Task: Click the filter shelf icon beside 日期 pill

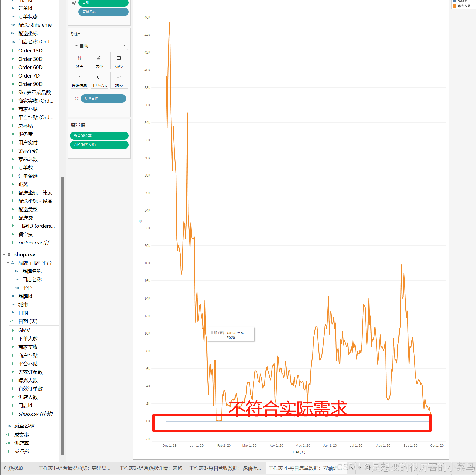Action: pos(74,3)
